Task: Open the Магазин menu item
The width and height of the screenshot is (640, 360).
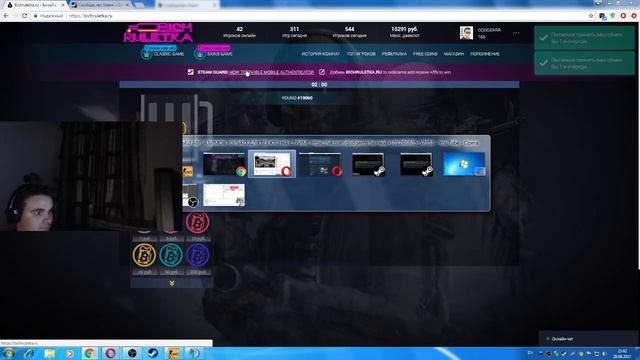Action: tap(453, 54)
